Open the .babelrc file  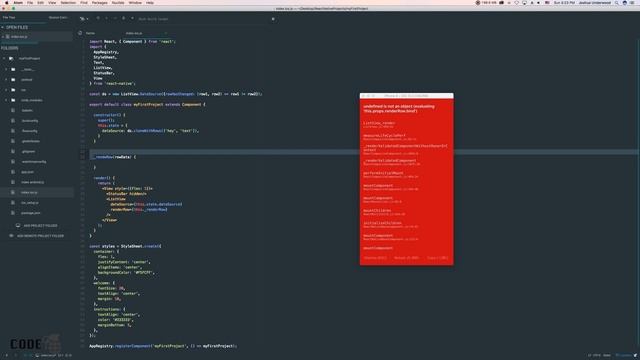(x=27, y=110)
